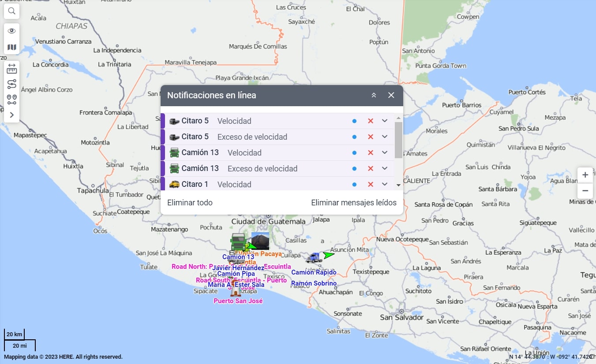Click Eliminar mensajes leídos link

354,202
